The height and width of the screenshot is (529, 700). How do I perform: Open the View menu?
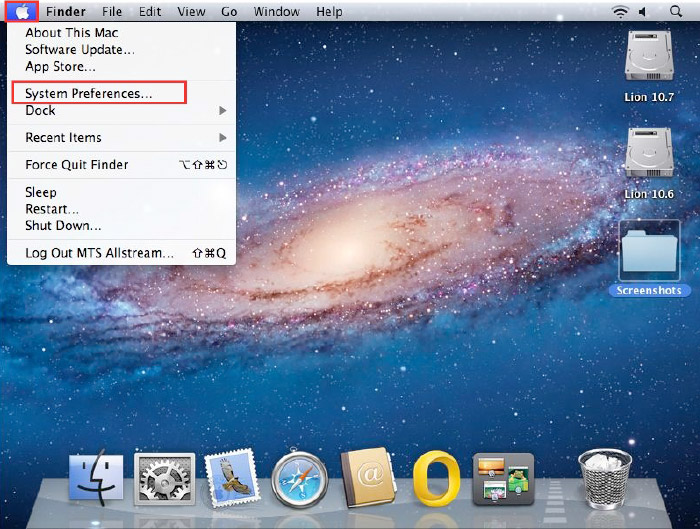[191, 12]
